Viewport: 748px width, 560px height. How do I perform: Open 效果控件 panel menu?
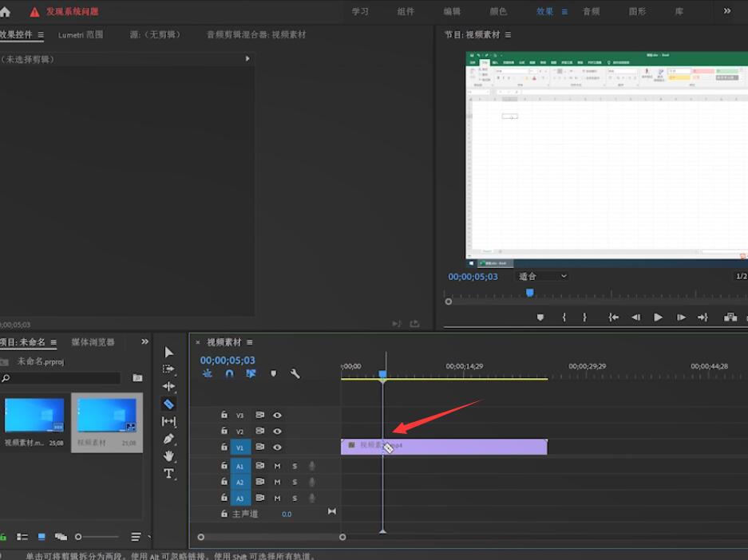(x=41, y=35)
